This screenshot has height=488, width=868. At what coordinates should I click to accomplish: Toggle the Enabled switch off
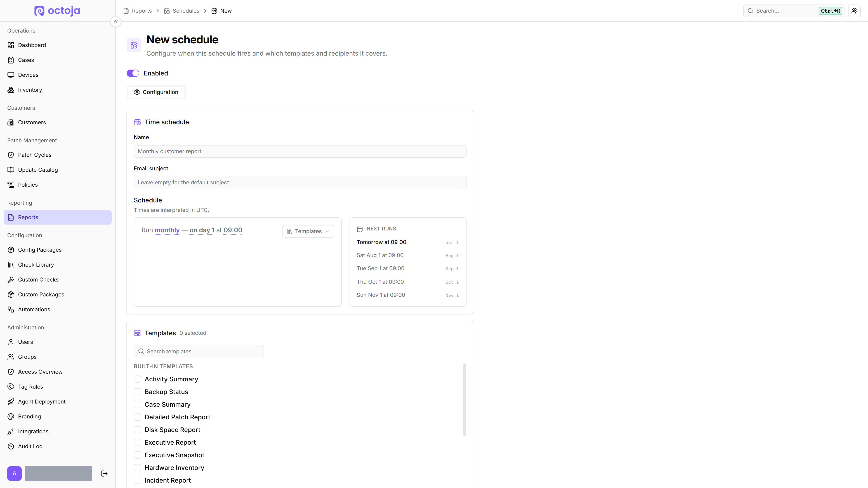(133, 73)
